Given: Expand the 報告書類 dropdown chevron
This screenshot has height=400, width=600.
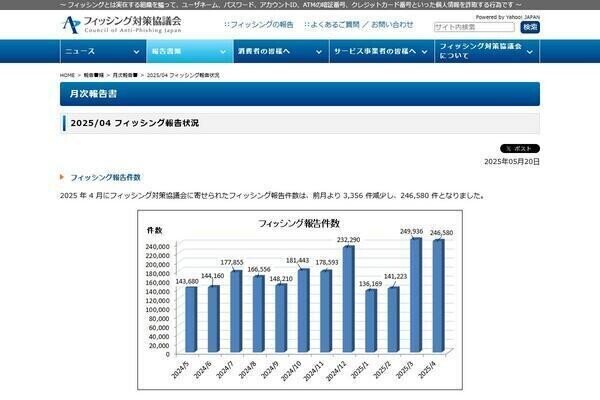Looking at the screenshot, I should pos(223,52).
